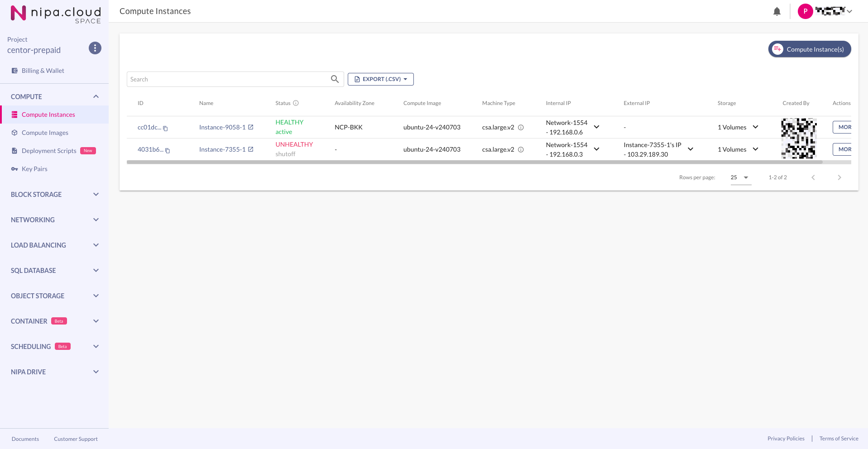The image size is (868, 449).
Task: Open Terms of Service link
Action: pos(839,439)
